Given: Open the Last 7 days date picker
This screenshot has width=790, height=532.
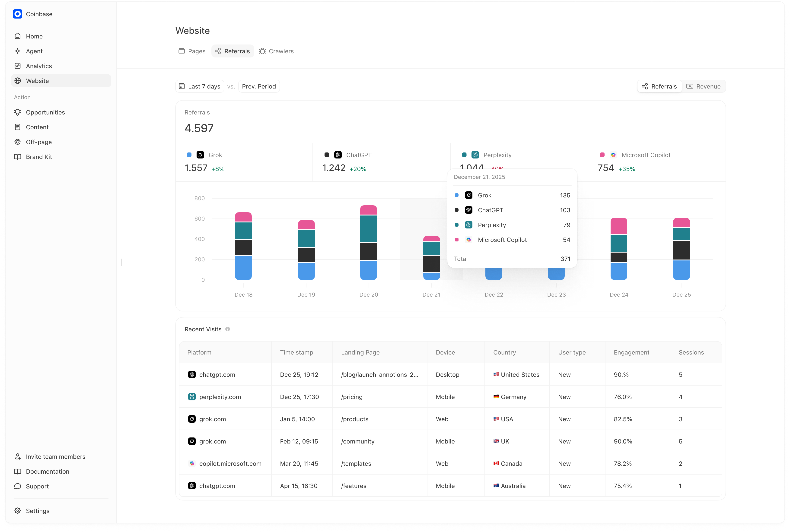Looking at the screenshot, I should coord(200,86).
